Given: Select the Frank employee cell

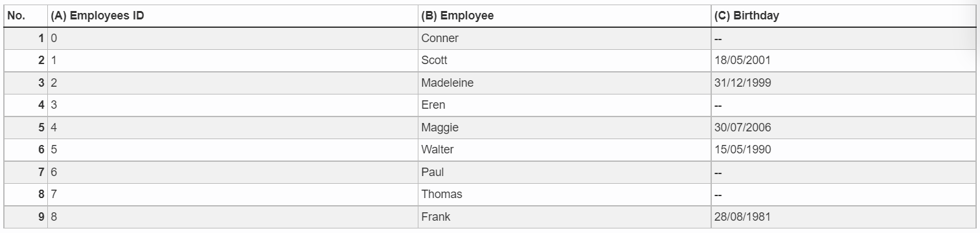Looking at the screenshot, I should coord(565,217).
